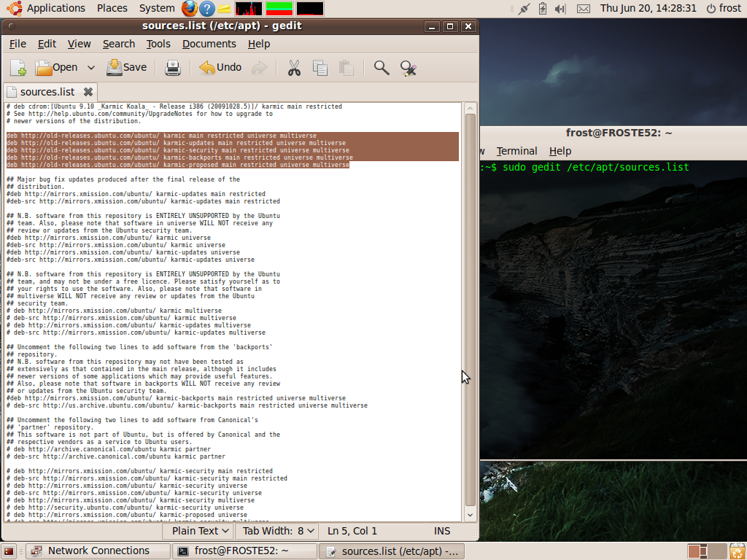Open the Tools menu in gedit
The width and height of the screenshot is (747, 560).
158,44
